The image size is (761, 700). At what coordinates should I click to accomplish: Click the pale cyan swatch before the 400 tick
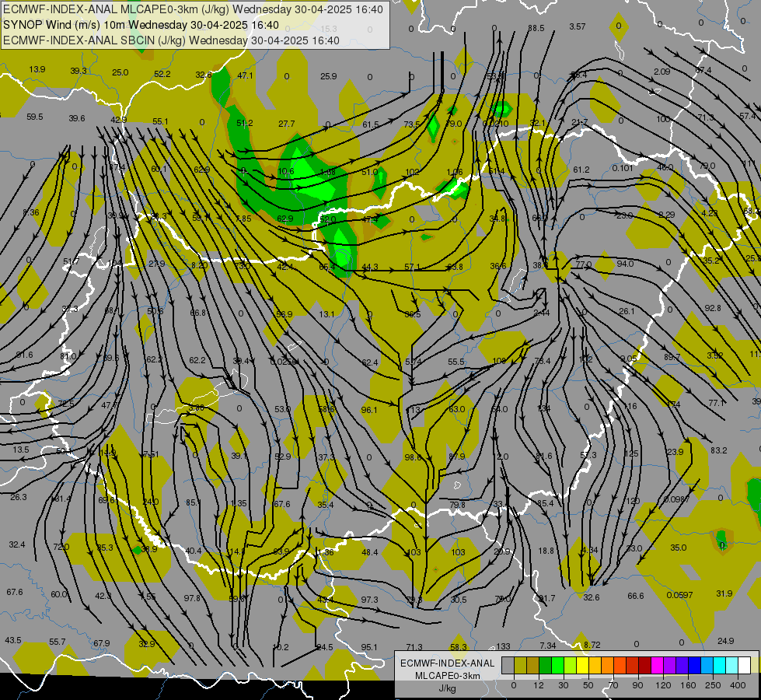tap(732, 666)
